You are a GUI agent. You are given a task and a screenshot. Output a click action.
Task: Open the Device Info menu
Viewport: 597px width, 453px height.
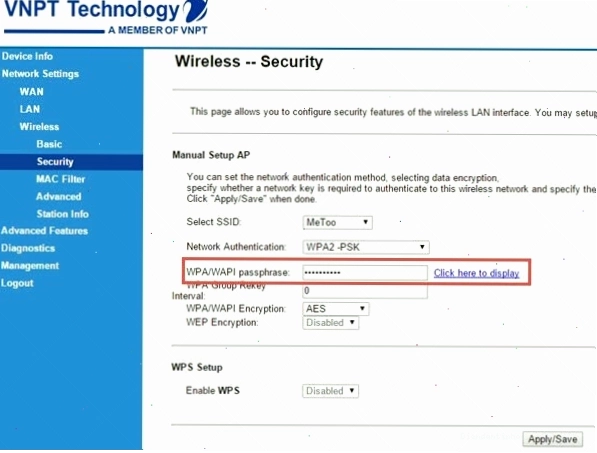point(27,56)
